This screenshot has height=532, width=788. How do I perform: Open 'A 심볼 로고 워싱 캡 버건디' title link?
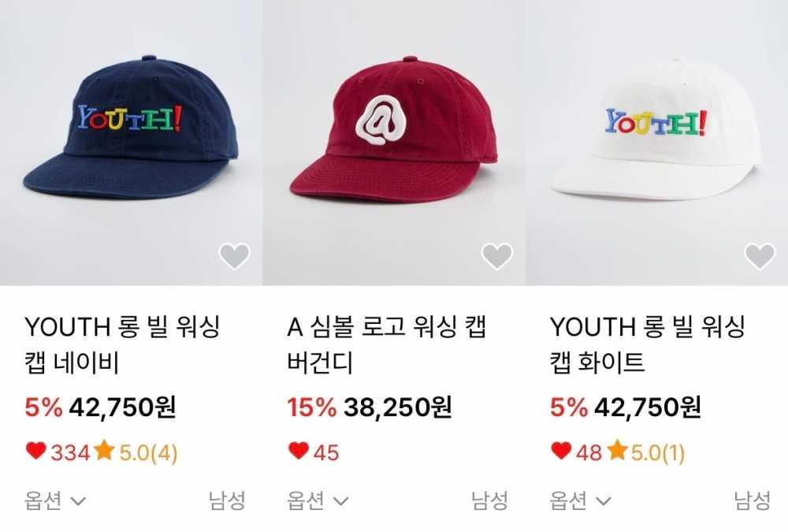(386, 345)
